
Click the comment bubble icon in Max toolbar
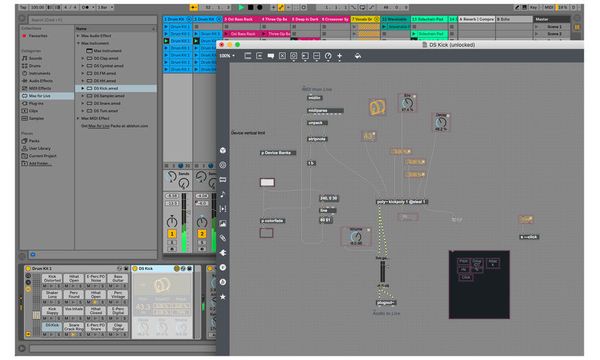tap(271, 56)
